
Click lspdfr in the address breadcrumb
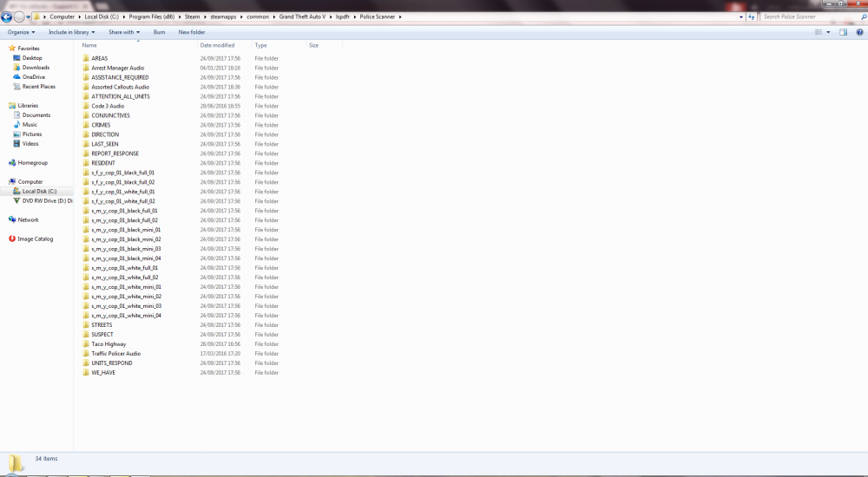pyautogui.click(x=343, y=16)
